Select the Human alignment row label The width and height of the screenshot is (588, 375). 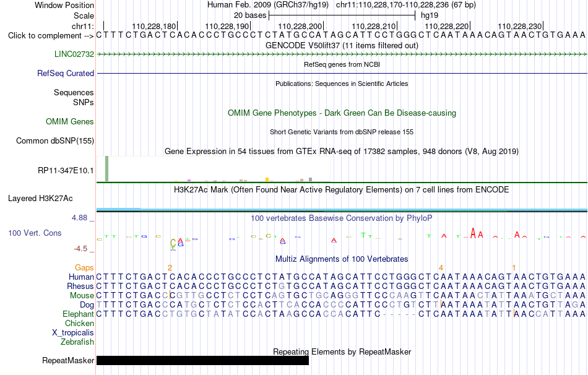(x=81, y=277)
